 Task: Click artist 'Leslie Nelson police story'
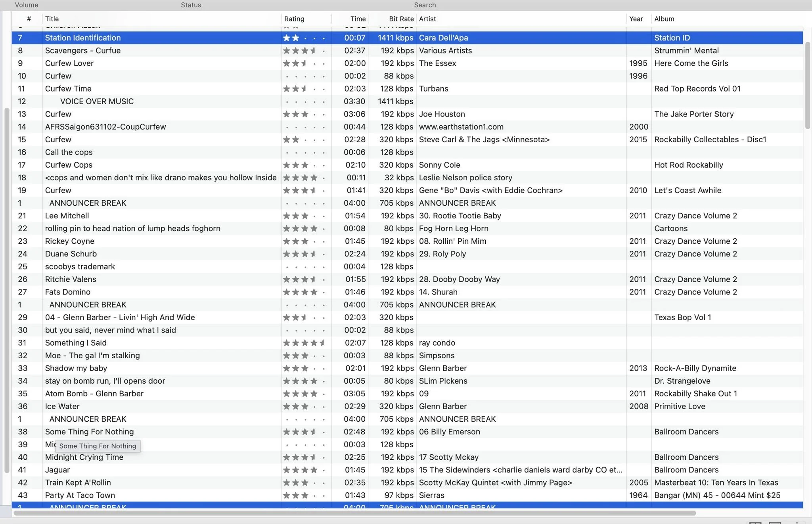point(465,177)
